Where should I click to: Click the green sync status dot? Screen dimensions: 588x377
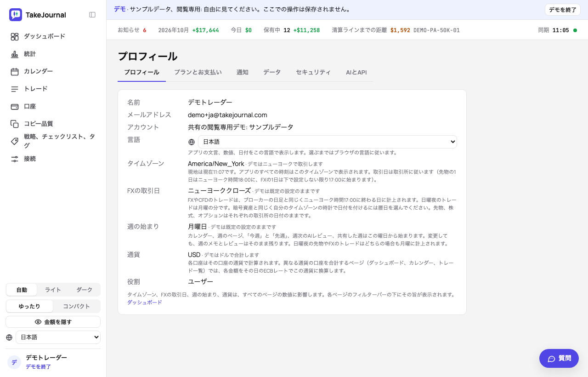(575, 30)
